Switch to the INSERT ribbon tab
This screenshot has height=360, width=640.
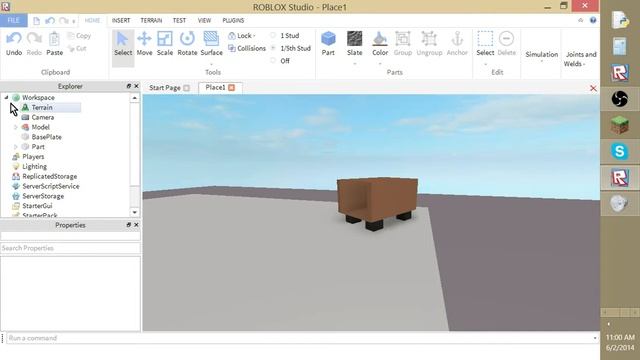[x=121, y=20]
